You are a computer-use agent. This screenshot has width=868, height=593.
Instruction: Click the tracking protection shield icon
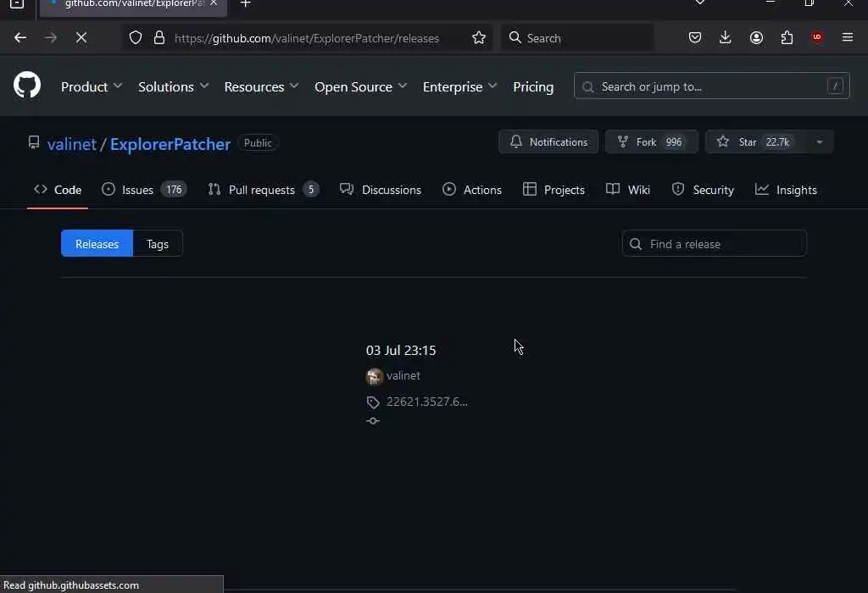(x=136, y=37)
